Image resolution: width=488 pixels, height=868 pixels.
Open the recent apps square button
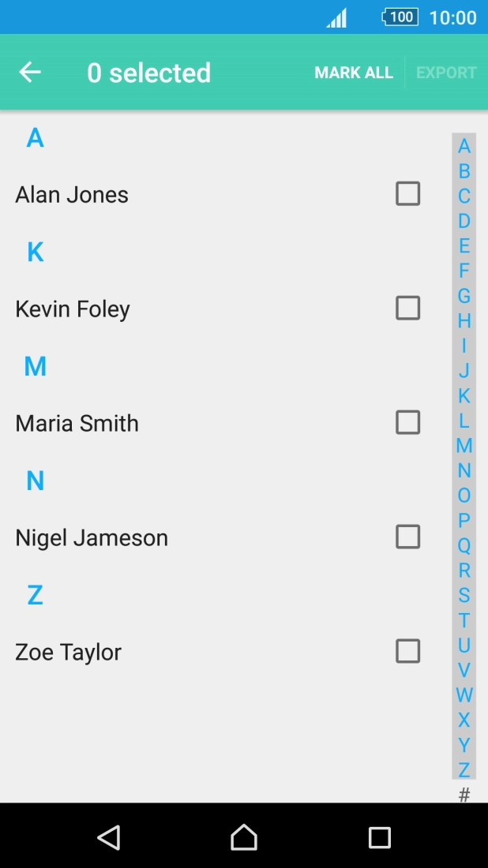point(380,837)
